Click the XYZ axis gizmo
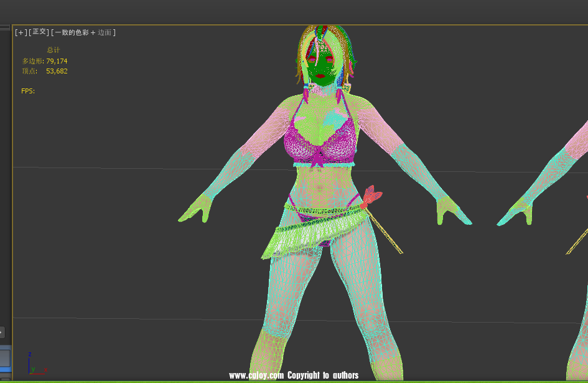This screenshot has height=383, width=588. [x=34, y=366]
